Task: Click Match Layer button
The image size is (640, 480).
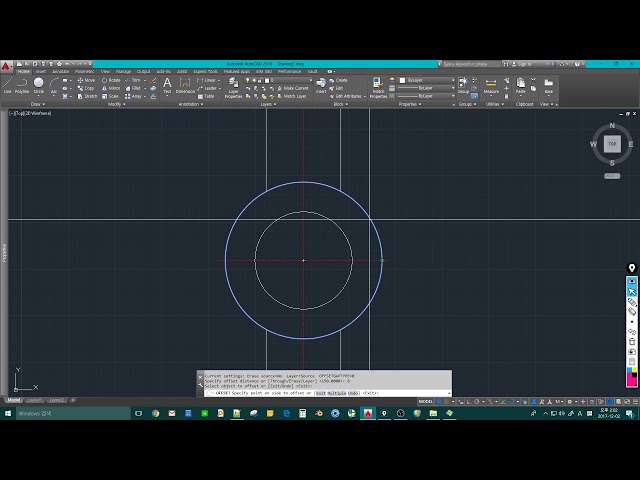Action: [292, 96]
